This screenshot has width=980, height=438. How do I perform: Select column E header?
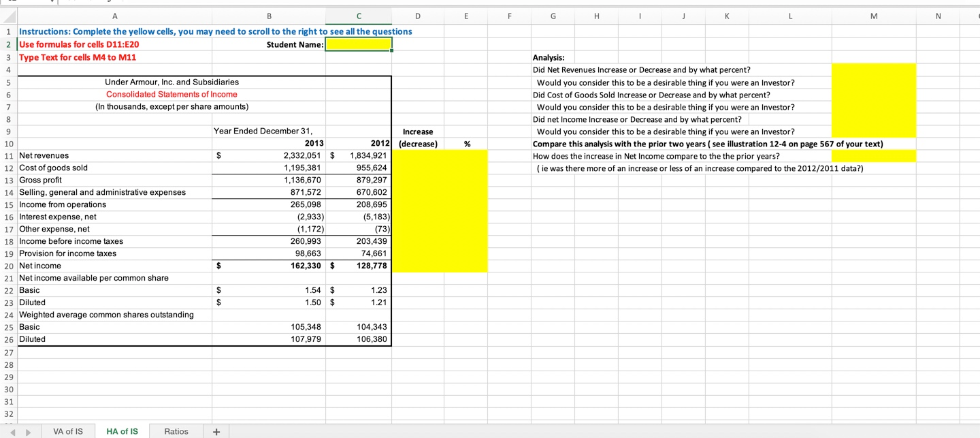click(x=466, y=16)
